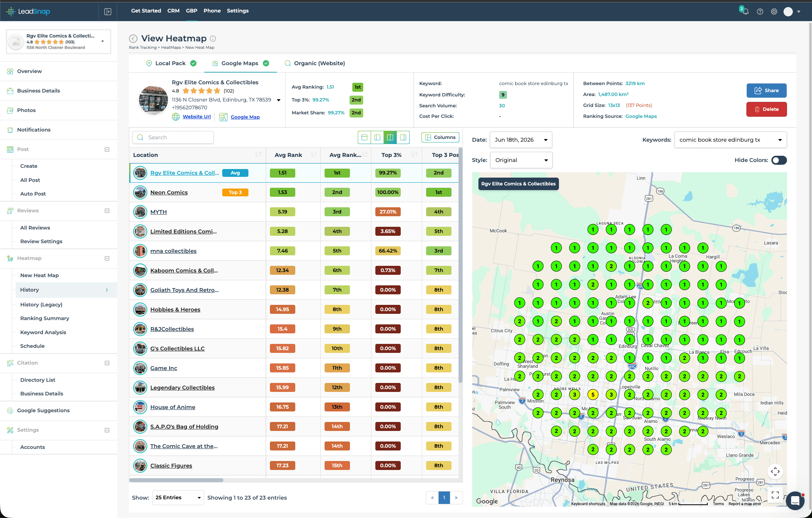Click the next page arrow
This screenshot has height=518, width=812.
pyautogui.click(x=456, y=498)
